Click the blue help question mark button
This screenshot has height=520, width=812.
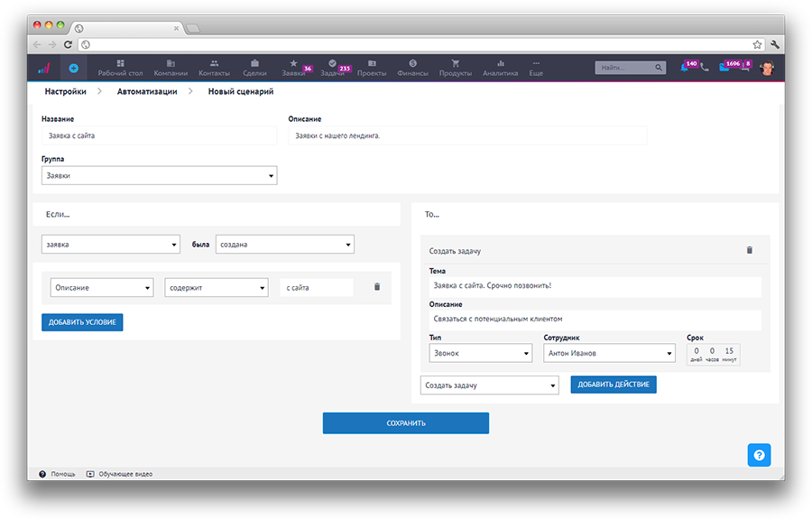pos(759,455)
